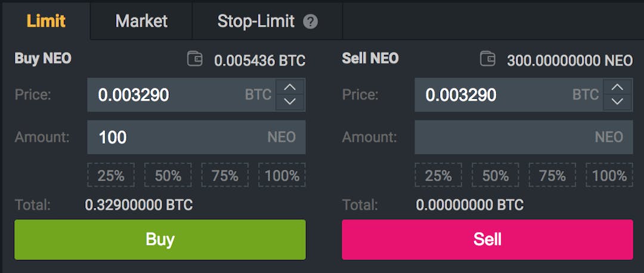This screenshot has height=273, width=644.
Task: Select the Limit order tab
Action: point(46,21)
